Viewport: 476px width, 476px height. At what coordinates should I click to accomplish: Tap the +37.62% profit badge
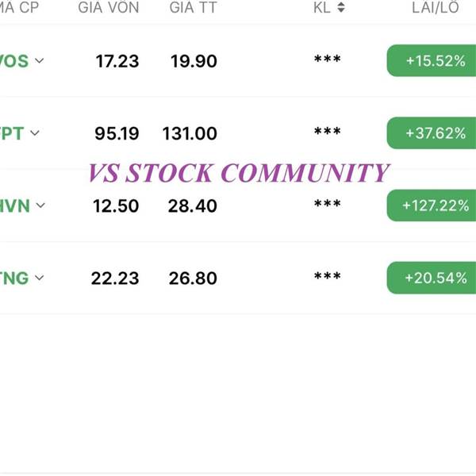pyautogui.click(x=432, y=133)
